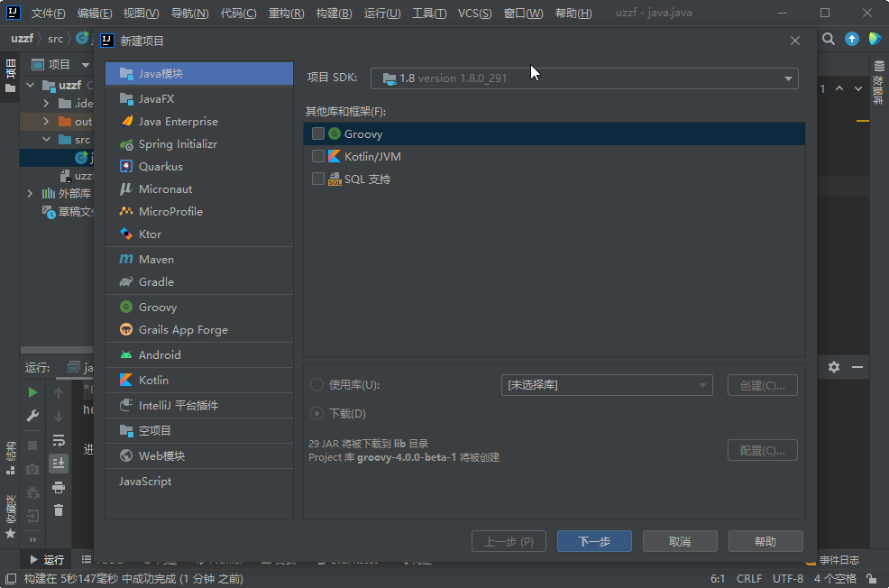Choose Grails App Forge

coord(199,330)
